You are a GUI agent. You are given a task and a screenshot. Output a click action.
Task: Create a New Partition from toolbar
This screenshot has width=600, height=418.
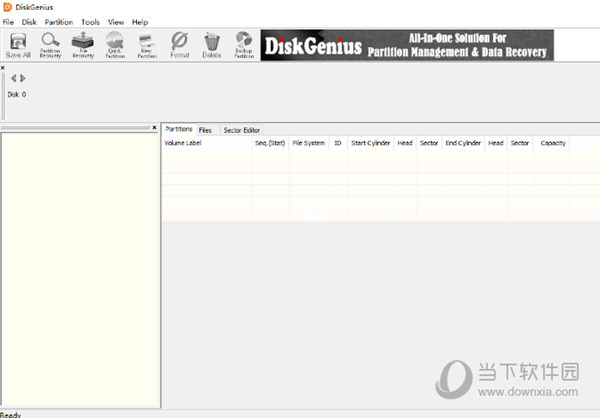point(147,45)
